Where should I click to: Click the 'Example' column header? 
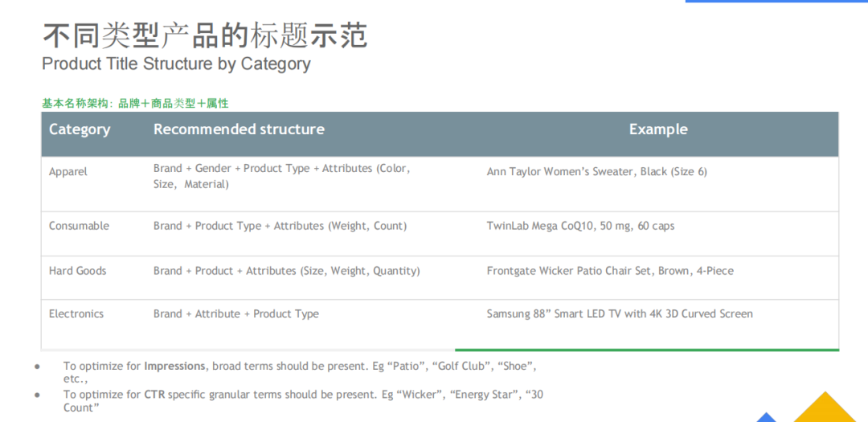tap(657, 129)
